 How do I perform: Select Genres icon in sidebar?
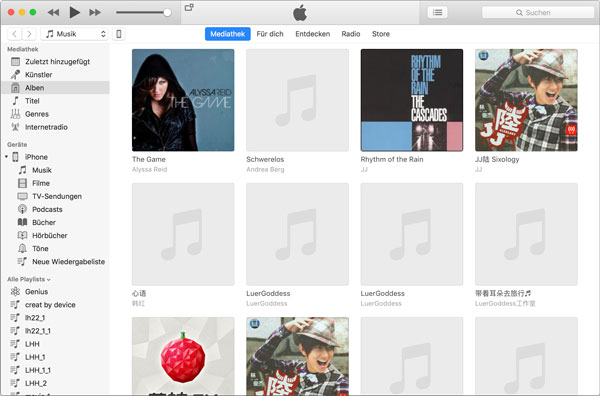(15, 114)
